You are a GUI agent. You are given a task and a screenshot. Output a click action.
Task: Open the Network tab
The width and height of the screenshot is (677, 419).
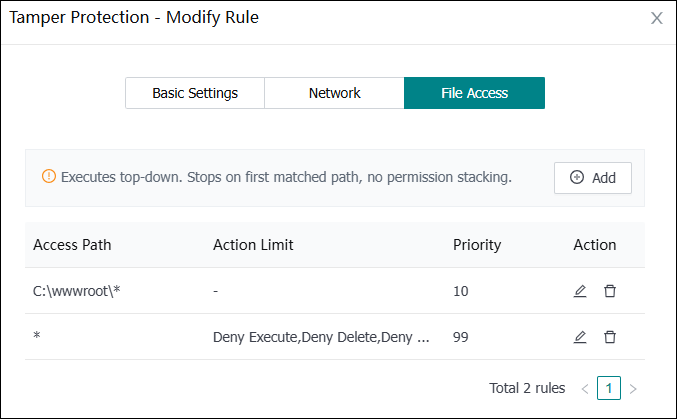(x=334, y=93)
